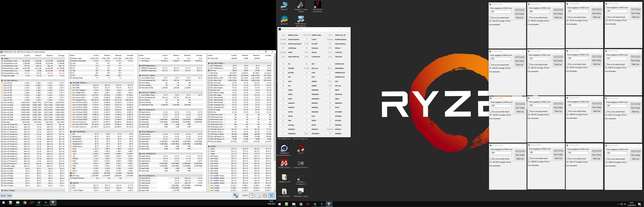Click HWiNFO expand columns arrows button
Screen dimensions: 644x207
[3, 196]
